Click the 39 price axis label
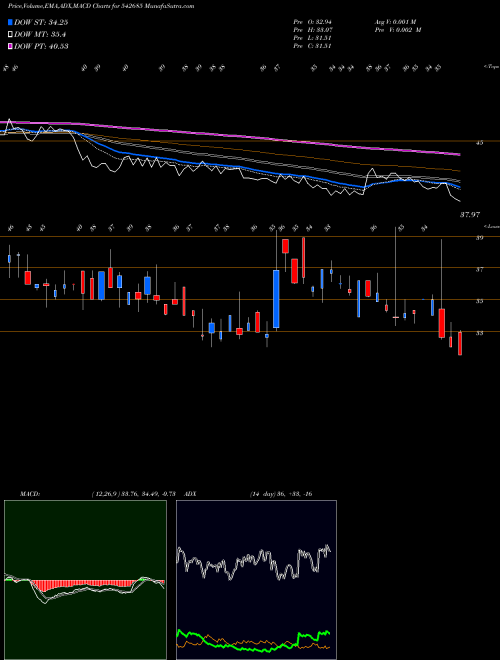Screen dimensions: 500x660 (x=479, y=238)
